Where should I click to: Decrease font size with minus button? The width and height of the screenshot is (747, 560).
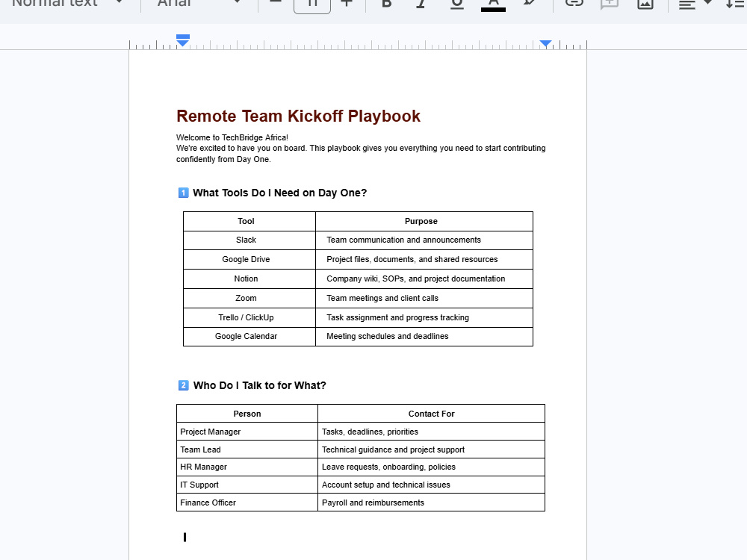pos(276,3)
